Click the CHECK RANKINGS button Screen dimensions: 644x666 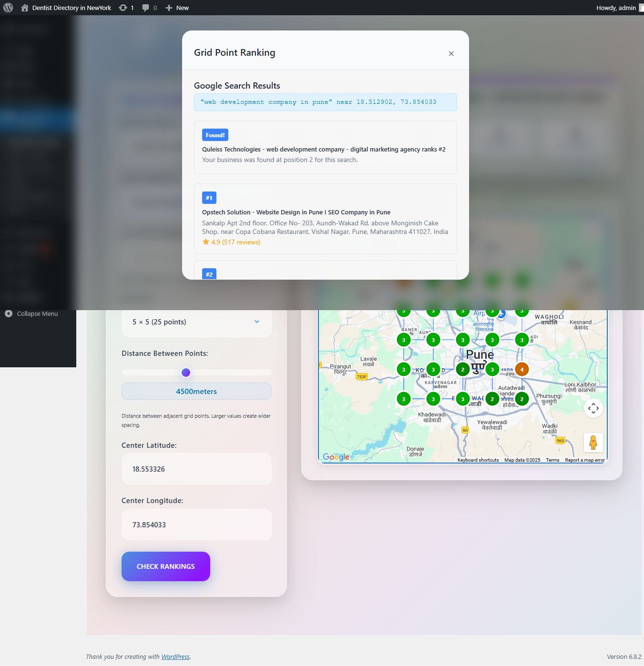166,566
